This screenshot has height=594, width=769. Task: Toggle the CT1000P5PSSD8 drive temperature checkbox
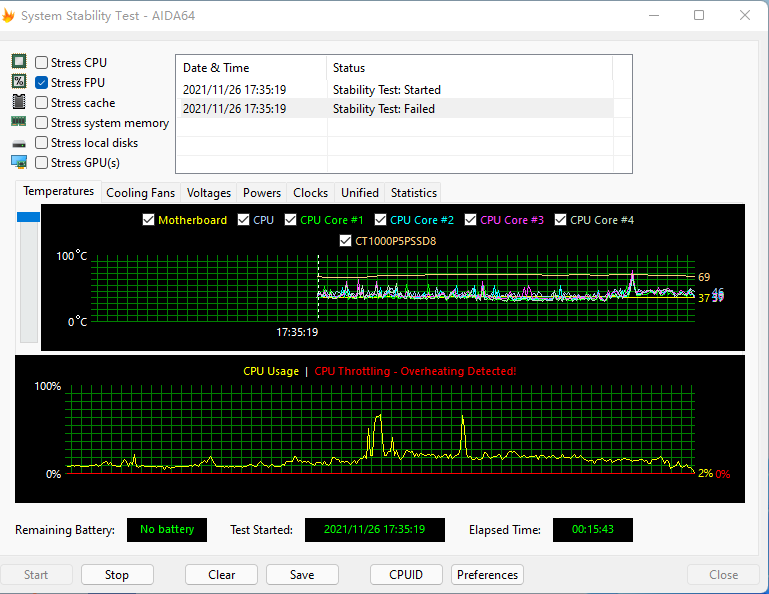(346, 241)
